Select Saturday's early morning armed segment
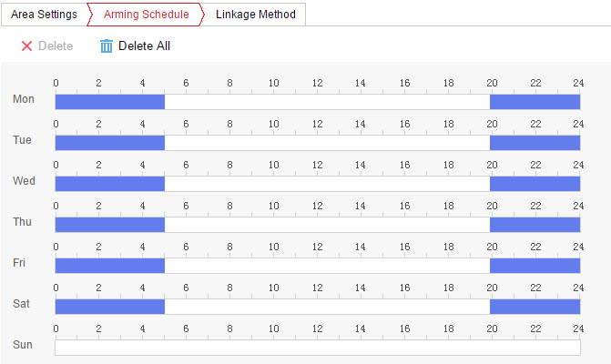The image size is (611, 364). pyautogui.click(x=109, y=306)
